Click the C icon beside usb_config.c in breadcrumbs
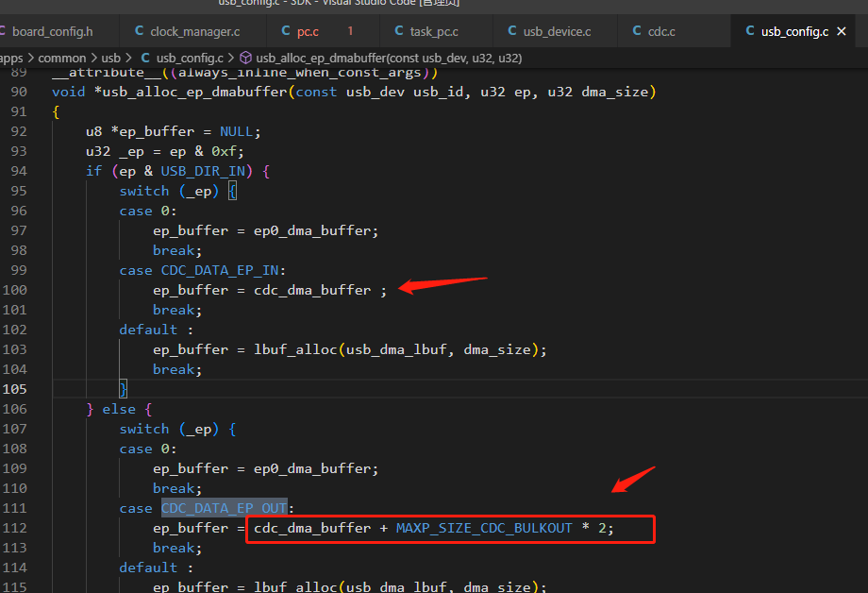Screen dimensions: 868x593 coord(145,58)
